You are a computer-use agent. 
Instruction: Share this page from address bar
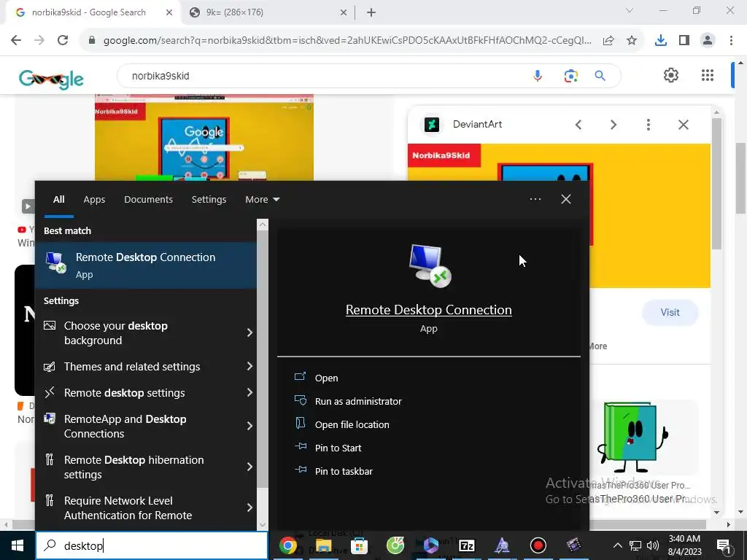coord(608,41)
